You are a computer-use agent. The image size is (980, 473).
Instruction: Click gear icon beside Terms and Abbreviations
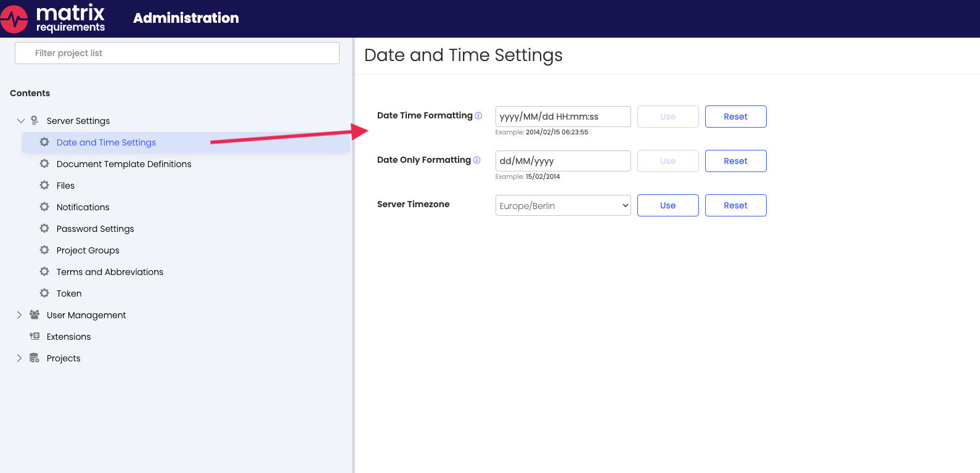click(44, 271)
